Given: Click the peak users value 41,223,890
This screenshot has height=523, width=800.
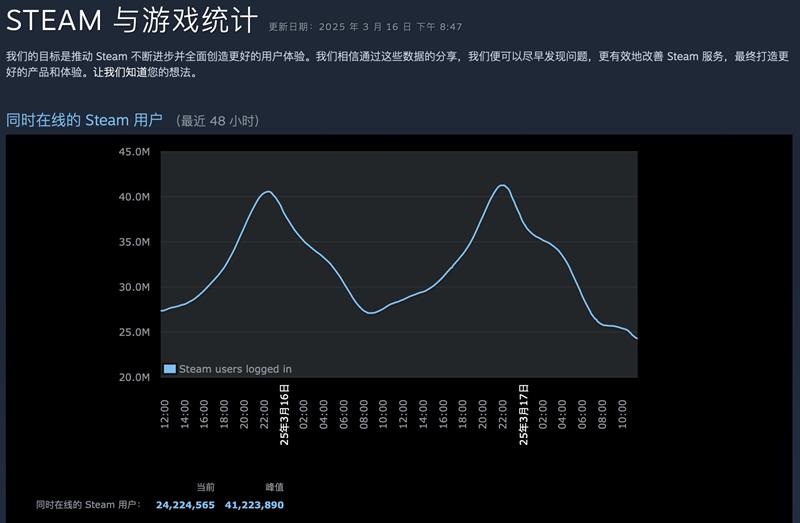Looking at the screenshot, I should pos(254,505).
